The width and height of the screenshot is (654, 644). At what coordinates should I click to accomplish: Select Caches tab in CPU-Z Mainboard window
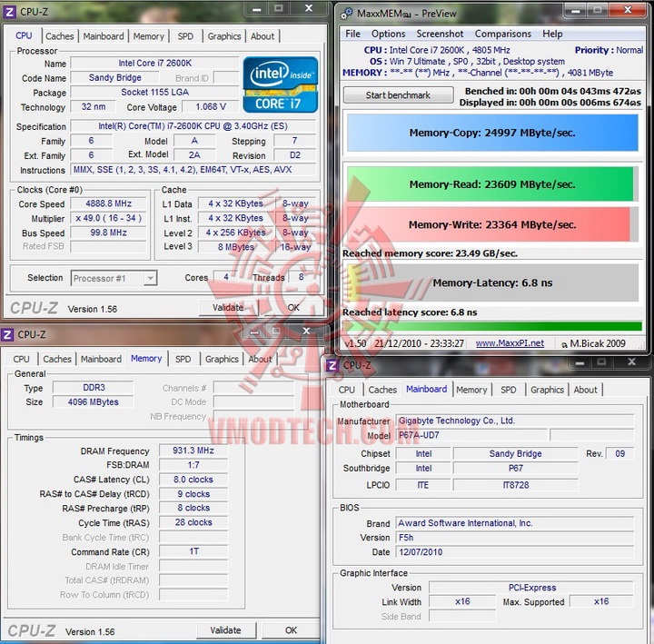point(382,390)
